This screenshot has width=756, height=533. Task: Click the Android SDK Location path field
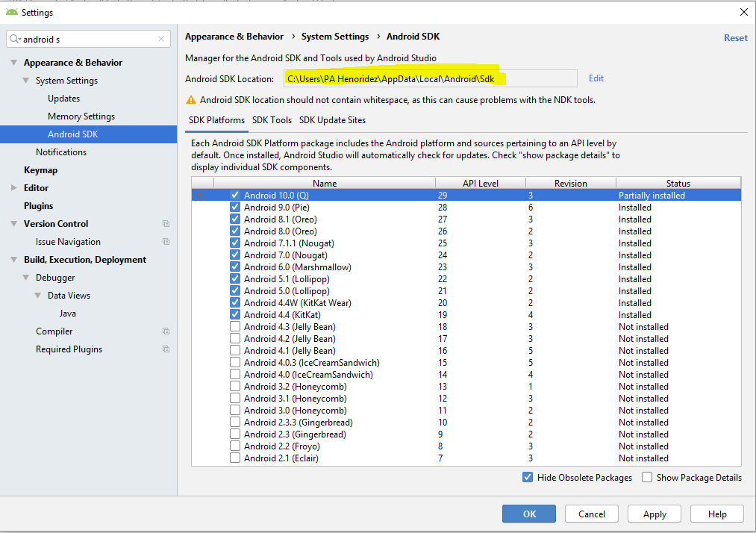tap(429, 79)
